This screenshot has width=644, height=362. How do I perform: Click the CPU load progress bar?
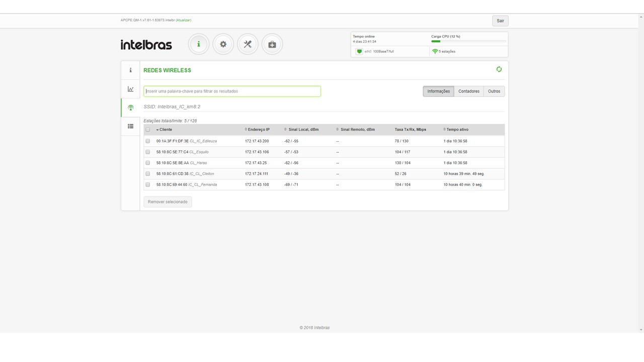tap(468, 41)
